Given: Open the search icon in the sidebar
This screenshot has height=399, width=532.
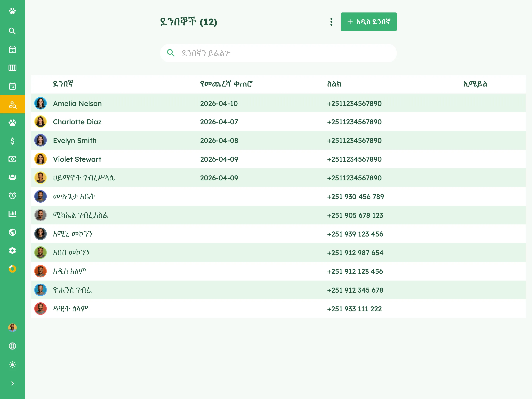Looking at the screenshot, I should [x=12, y=31].
